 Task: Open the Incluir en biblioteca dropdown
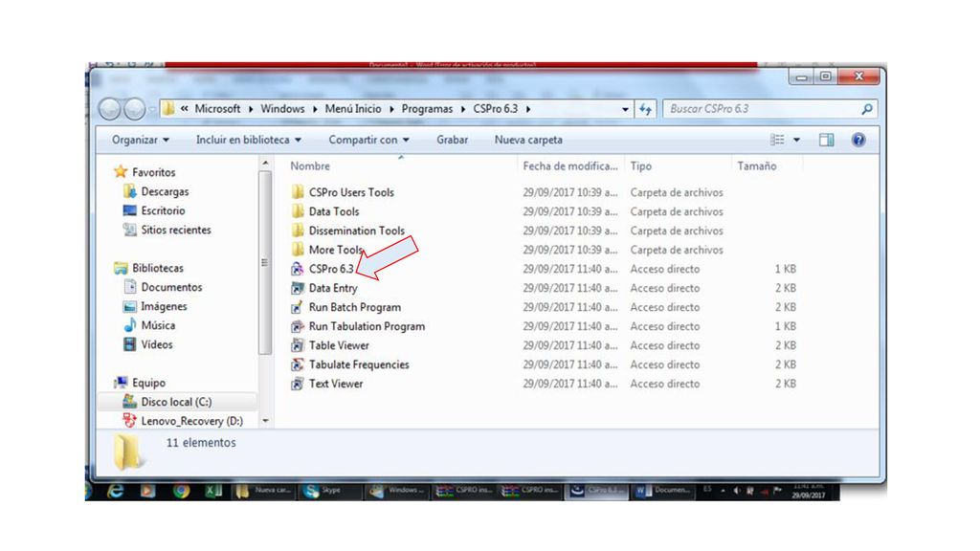[x=249, y=140]
